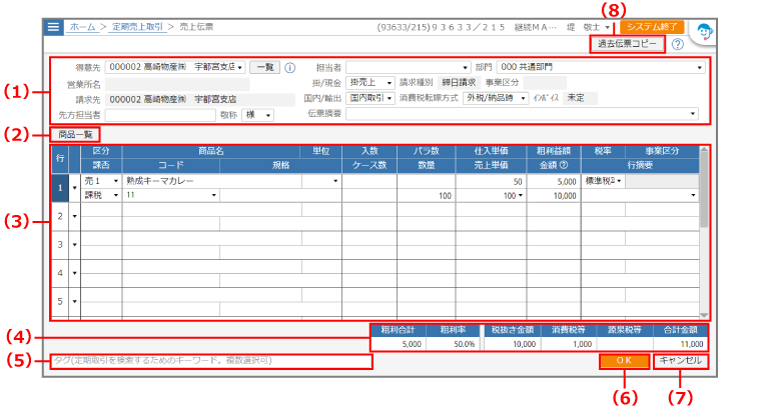
Task: Click the 商品名 column header
Action: [211, 151]
